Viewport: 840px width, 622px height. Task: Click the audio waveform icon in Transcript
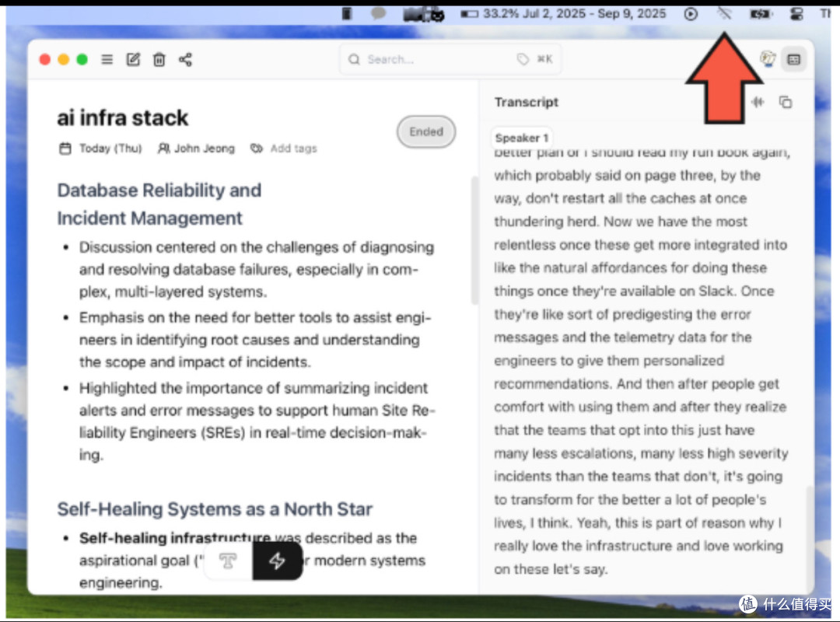click(758, 102)
